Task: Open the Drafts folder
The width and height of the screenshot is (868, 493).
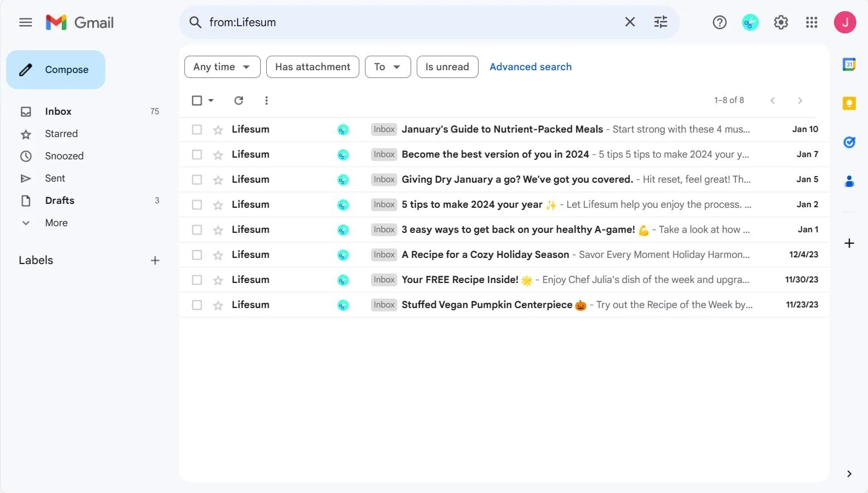Action: (60, 201)
